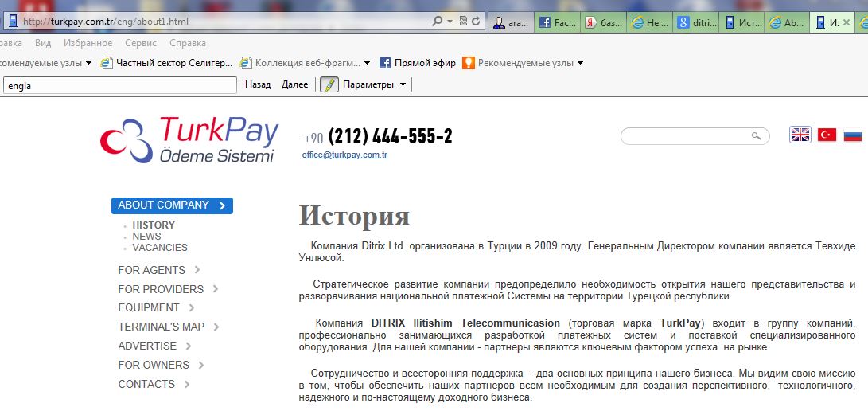This screenshot has height=411, width=868.
Task: Expand the FOR AGENTS menu section
Action: (x=159, y=270)
